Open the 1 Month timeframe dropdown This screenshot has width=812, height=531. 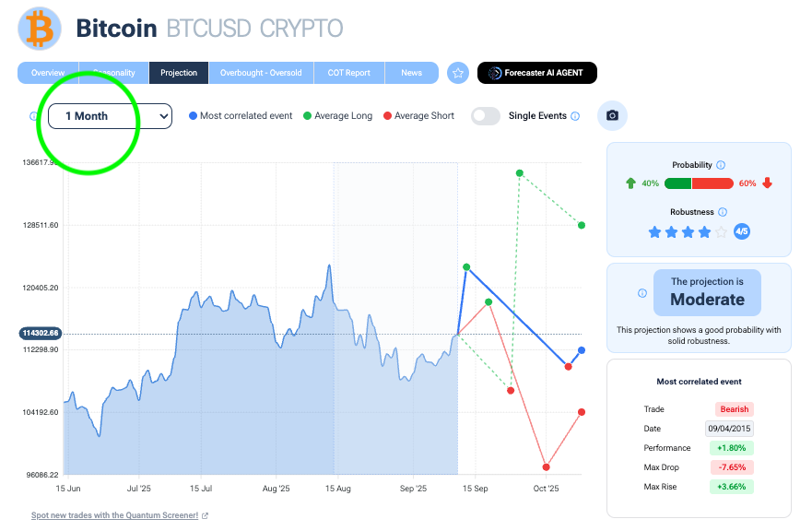110,116
